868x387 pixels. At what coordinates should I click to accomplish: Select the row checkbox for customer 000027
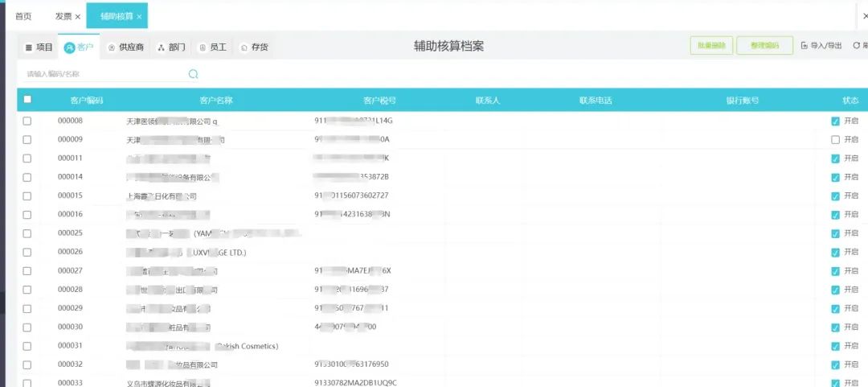click(27, 271)
